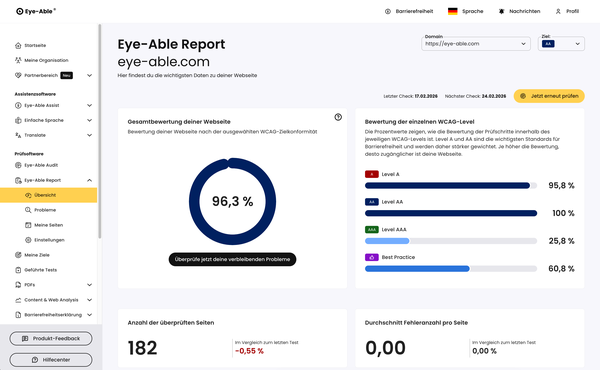The image size is (600, 370).
Task: Expand the Translate chevron
Action: pos(89,135)
